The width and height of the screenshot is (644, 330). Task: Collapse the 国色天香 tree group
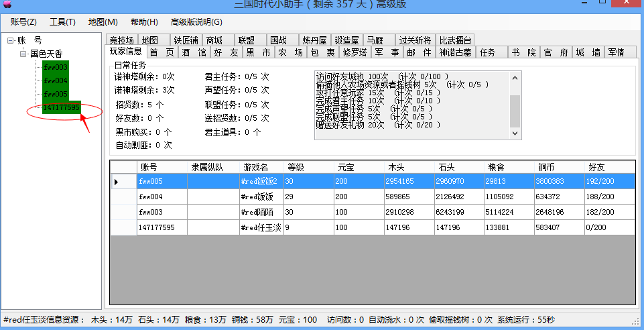point(23,54)
